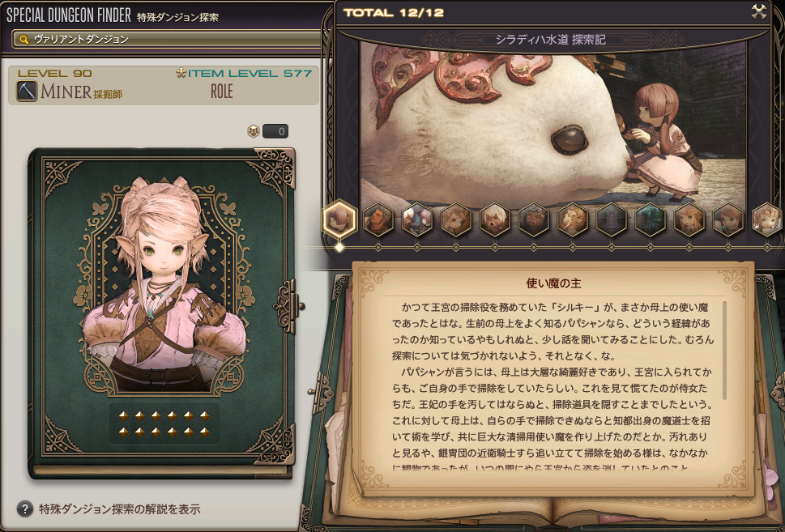
Task: Click the magnifier icon beside ヴァリアントダンジョン
Action: point(23,39)
